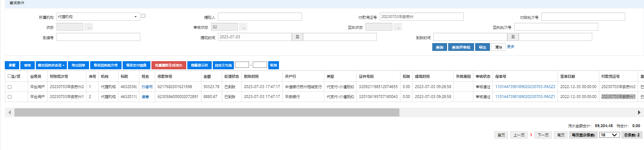This screenshot has width=644, height=150.
Task: Open the 孙春雨 name link
Action: [x=147, y=87]
